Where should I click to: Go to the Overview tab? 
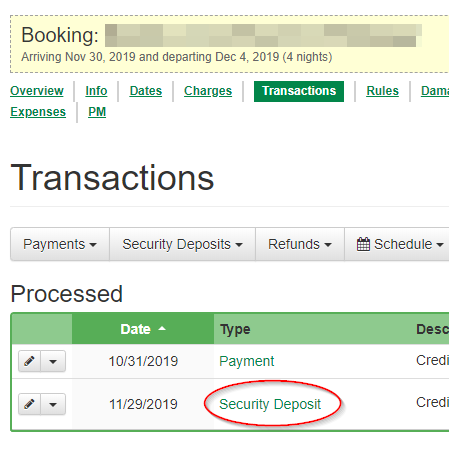pos(37,91)
